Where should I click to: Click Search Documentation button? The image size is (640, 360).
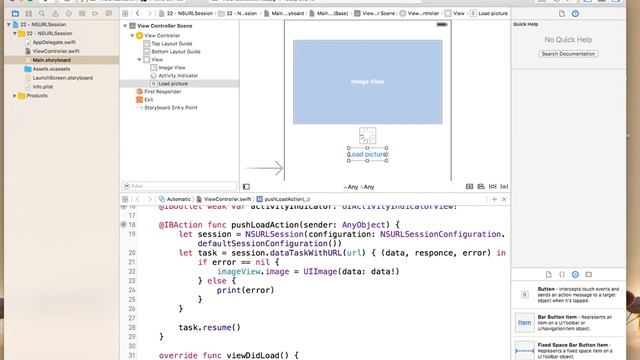point(568,54)
